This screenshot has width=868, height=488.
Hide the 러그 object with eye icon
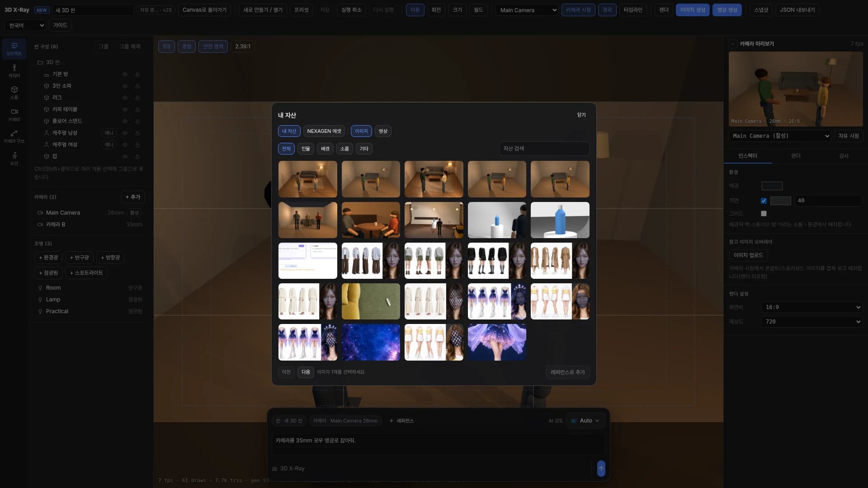[x=125, y=98]
